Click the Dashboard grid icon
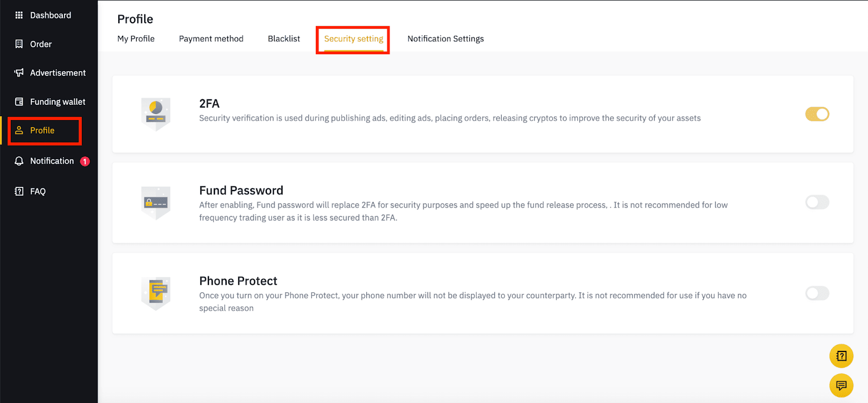The height and width of the screenshot is (403, 868). point(19,15)
